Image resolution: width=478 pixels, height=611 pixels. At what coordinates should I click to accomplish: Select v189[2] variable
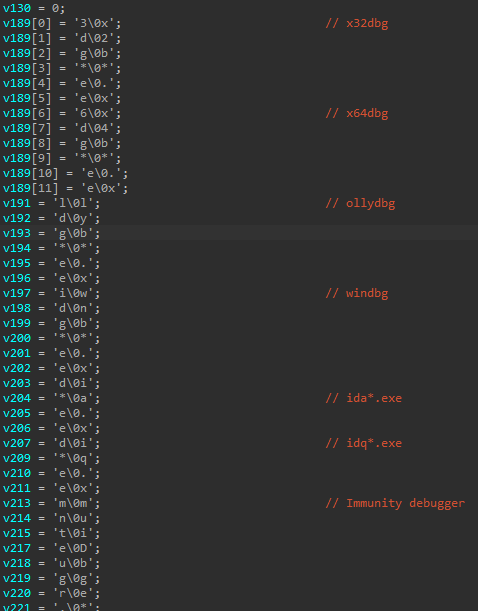click(27, 53)
